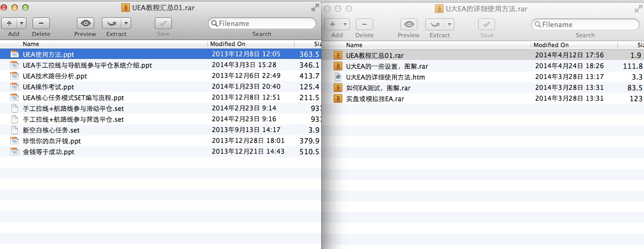Click title bar rar icon of UEA教程汇总01.rar
The width and height of the screenshot is (644, 249).
tap(125, 8)
